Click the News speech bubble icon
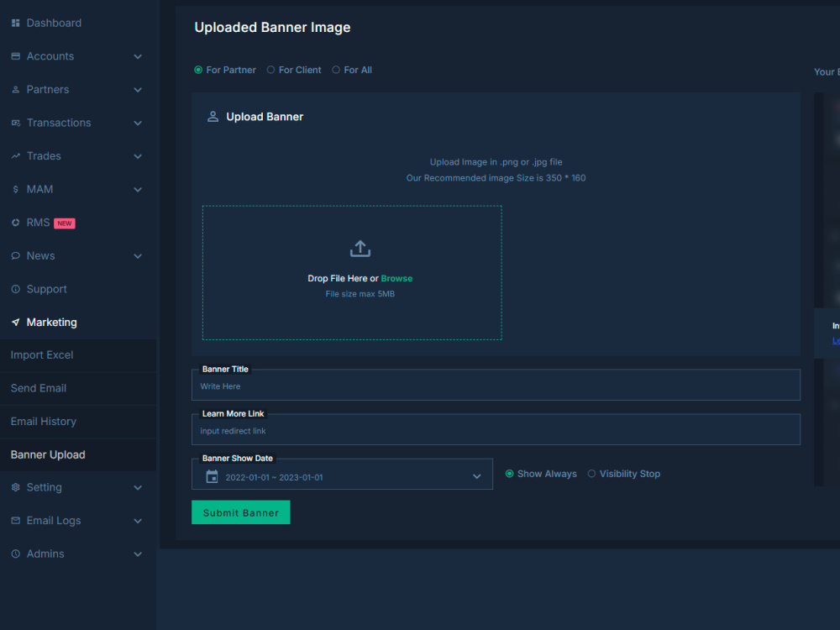 pyautogui.click(x=15, y=255)
